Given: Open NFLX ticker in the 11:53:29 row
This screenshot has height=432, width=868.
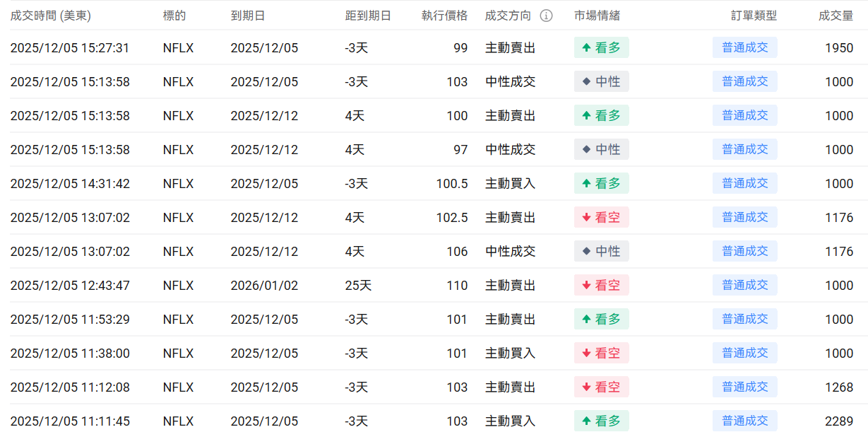Looking at the screenshot, I should [178, 319].
